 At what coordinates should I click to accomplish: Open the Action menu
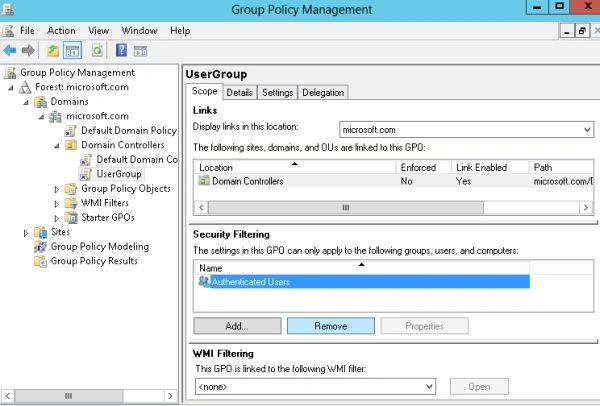point(61,31)
